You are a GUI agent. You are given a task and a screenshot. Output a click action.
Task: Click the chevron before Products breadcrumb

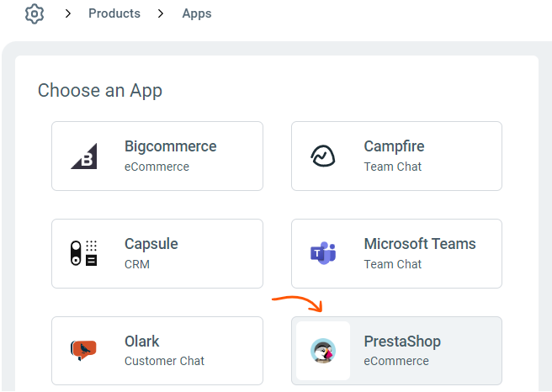[x=68, y=14]
